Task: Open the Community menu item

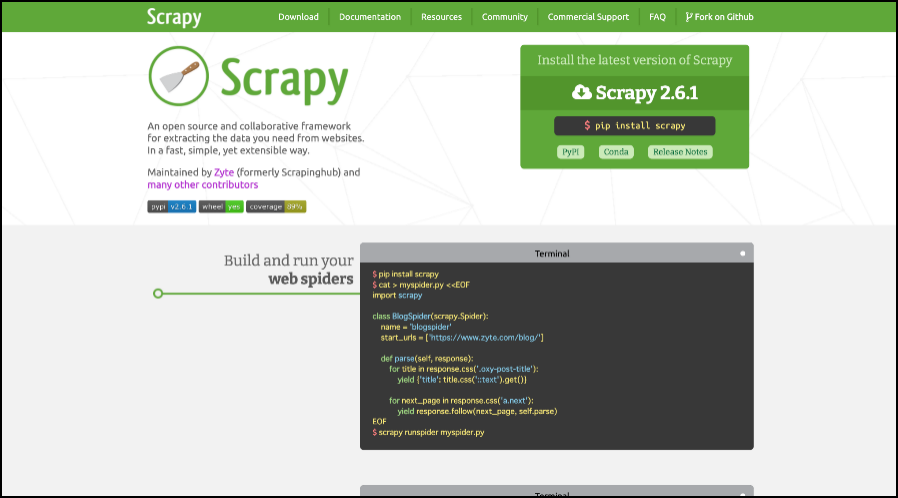Action: [x=505, y=17]
